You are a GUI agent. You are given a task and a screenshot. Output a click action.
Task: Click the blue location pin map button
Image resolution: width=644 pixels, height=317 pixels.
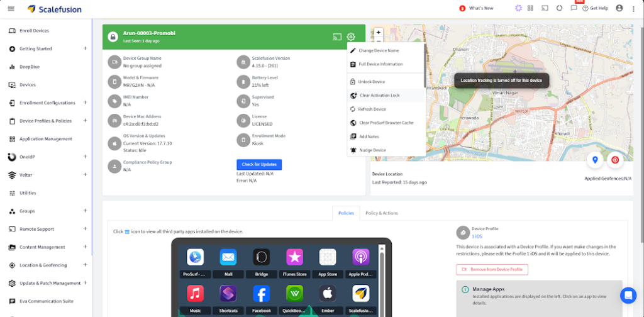[595, 160]
